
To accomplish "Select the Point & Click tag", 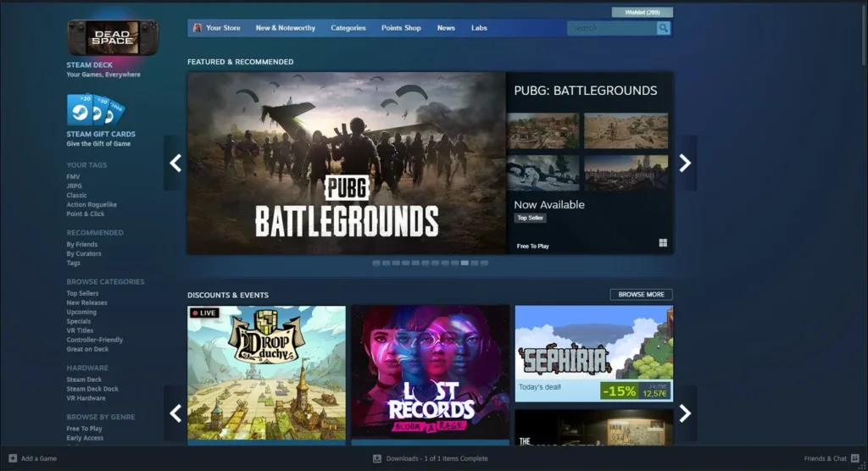I will click(x=86, y=214).
